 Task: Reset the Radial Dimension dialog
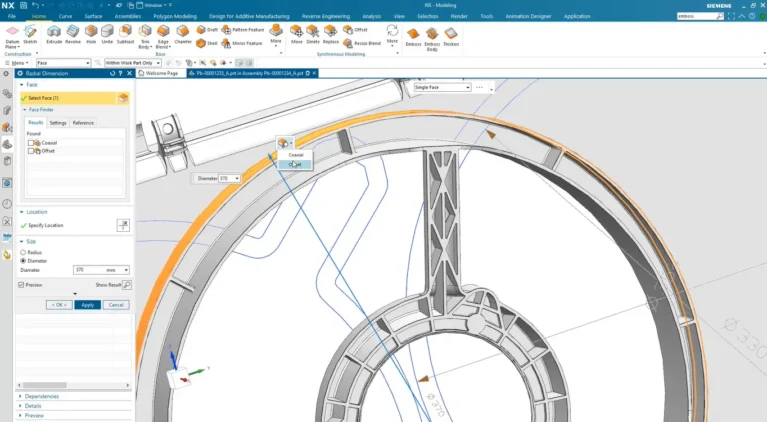point(112,73)
